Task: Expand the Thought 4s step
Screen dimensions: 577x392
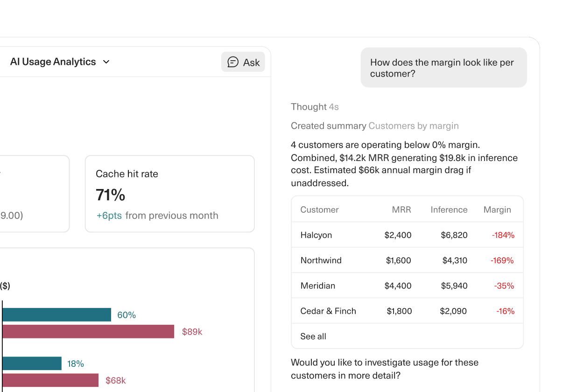Action: (315, 107)
